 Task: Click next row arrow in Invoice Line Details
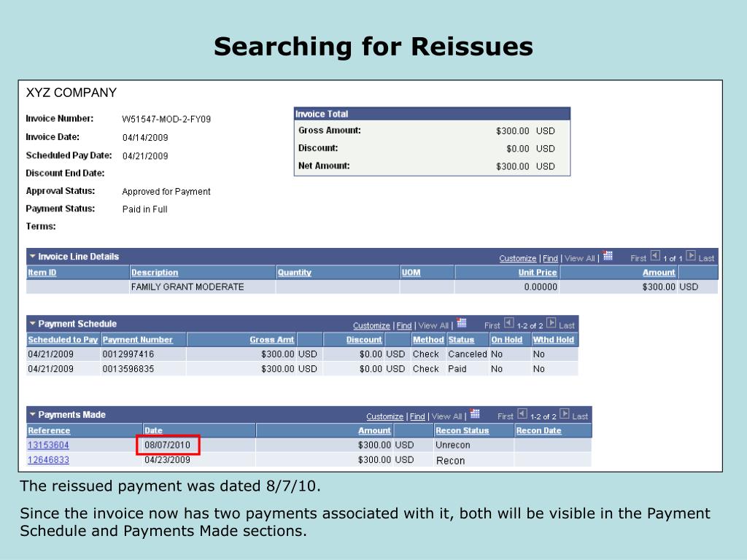point(691,257)
